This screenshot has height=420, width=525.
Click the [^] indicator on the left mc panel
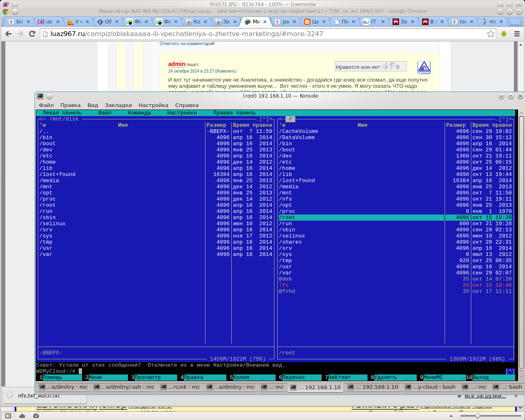[264, 119]
